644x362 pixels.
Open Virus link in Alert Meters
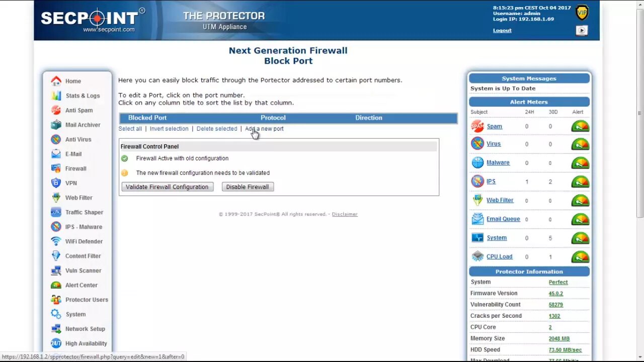tap(494, 144)
